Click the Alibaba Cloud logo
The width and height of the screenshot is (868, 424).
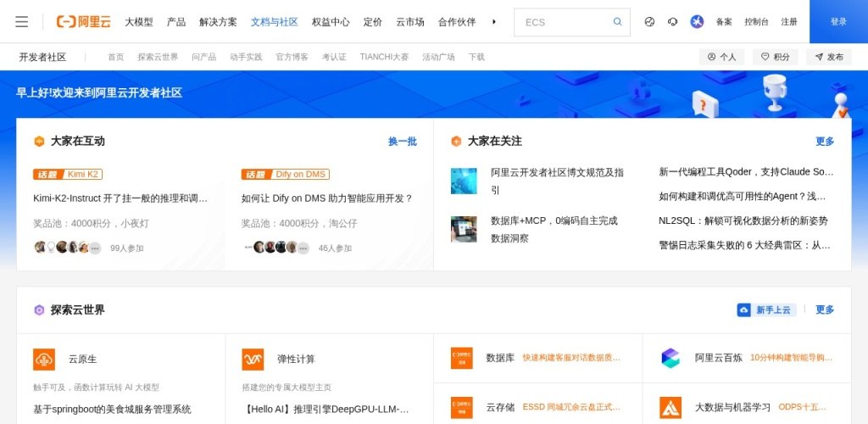[x=84, y=21]
